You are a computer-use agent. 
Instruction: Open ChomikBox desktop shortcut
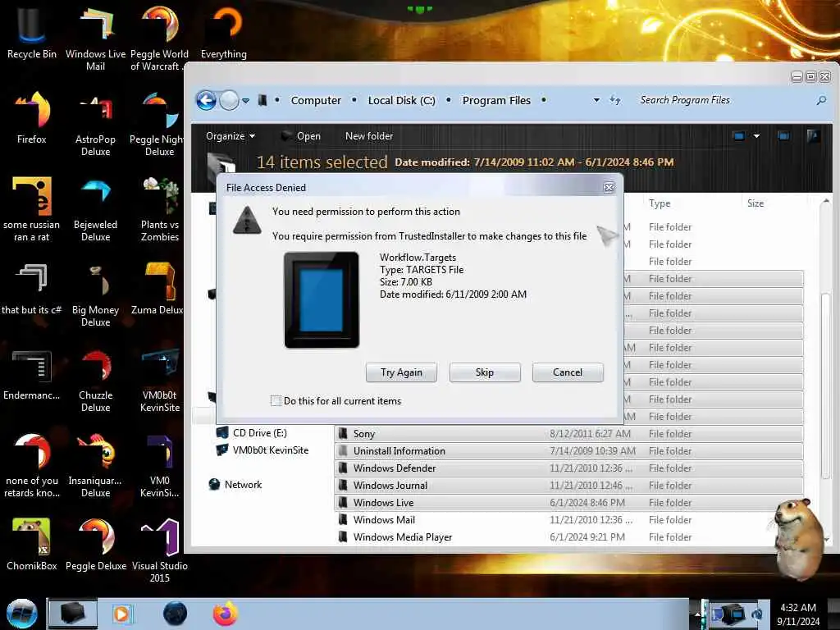(x=32, y=544)
